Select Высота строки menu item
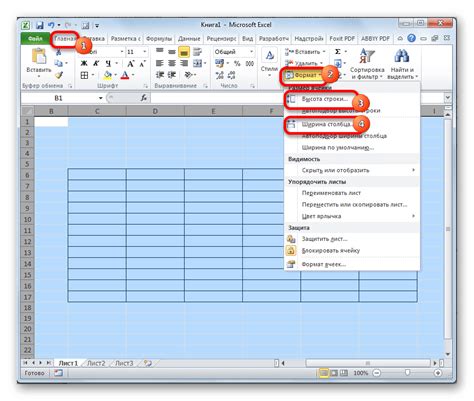 pyautogui.click(x=324, y=99)
